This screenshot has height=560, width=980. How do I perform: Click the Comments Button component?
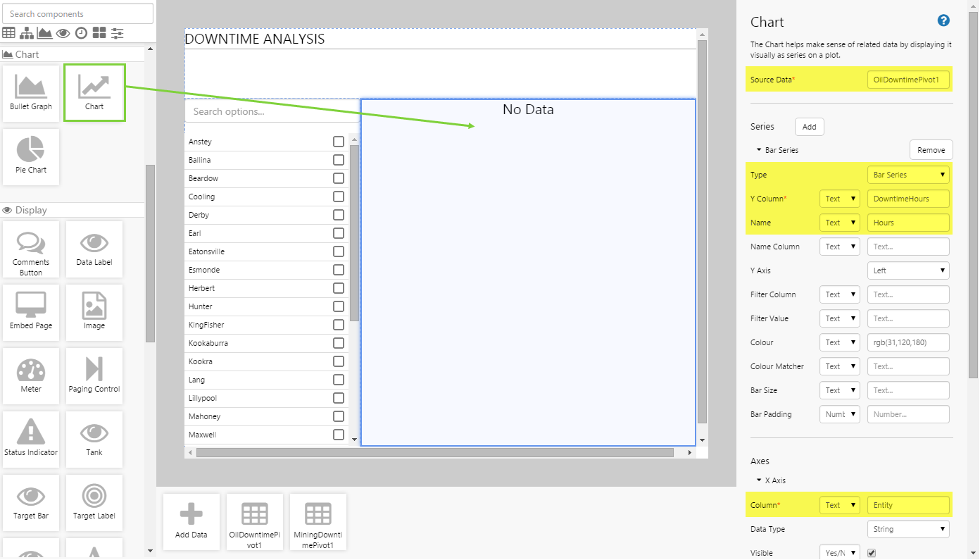coord(31,248)
